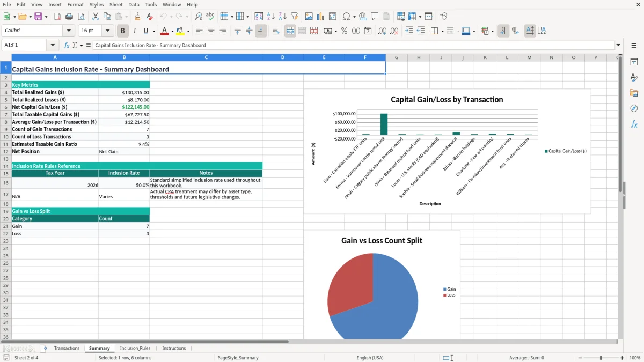Open Define Print Area icon
Screen dimensions: 644x362
click(x=401, y=17)
